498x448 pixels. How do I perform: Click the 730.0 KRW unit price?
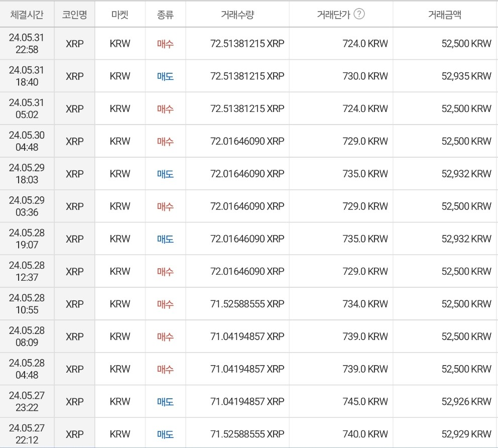pos(365,76)
